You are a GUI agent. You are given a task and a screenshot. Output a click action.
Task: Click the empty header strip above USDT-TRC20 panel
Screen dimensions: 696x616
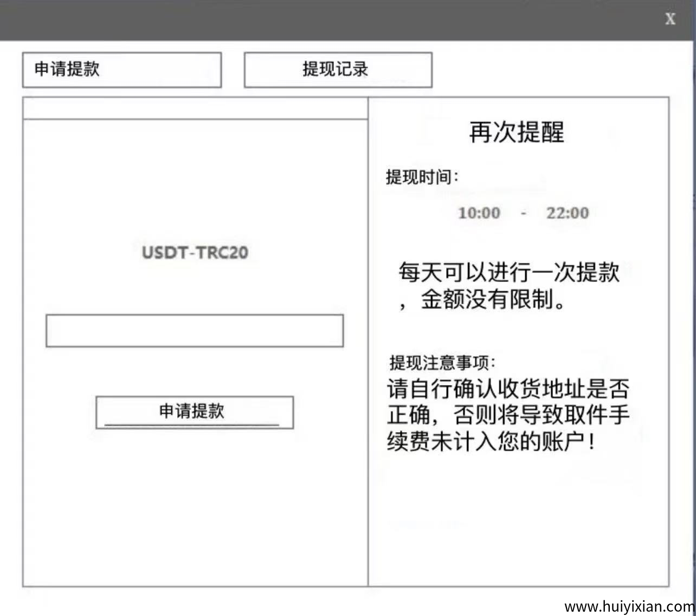tap(195, 108)
